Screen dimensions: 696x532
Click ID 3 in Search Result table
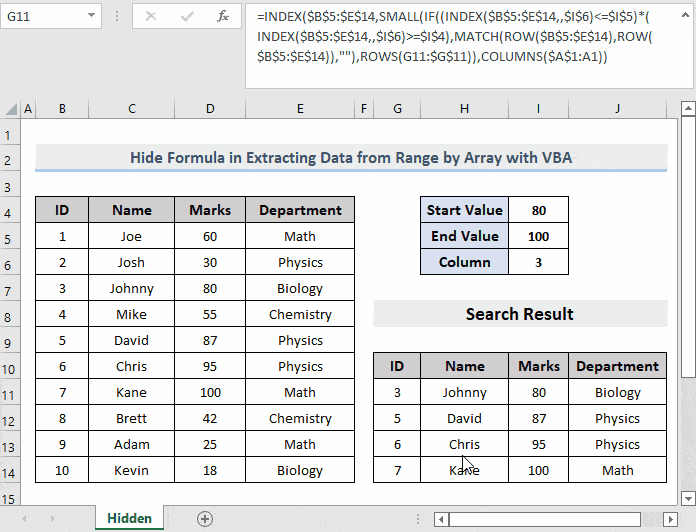397,392
